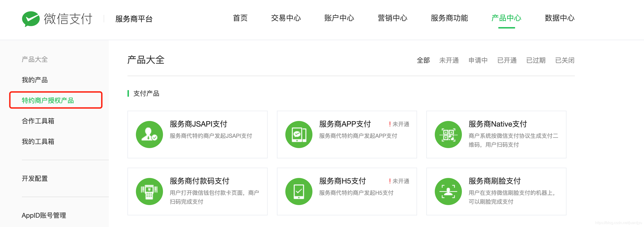Viewport: 644px width, 227px height.
Task: Click 服务商付款码支付 card description text
Action: [x=215, y=197]
